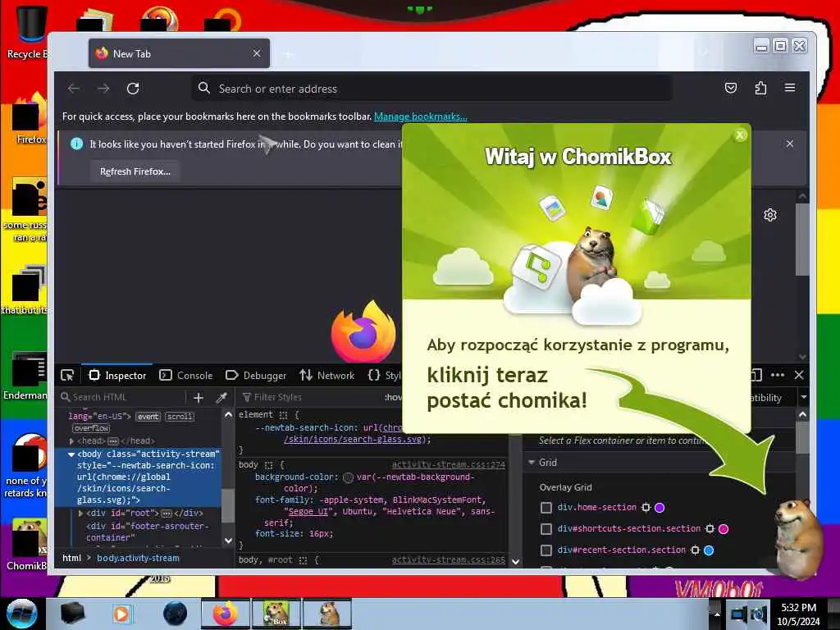Open the hamster taskbar window button

click(327, 614)
